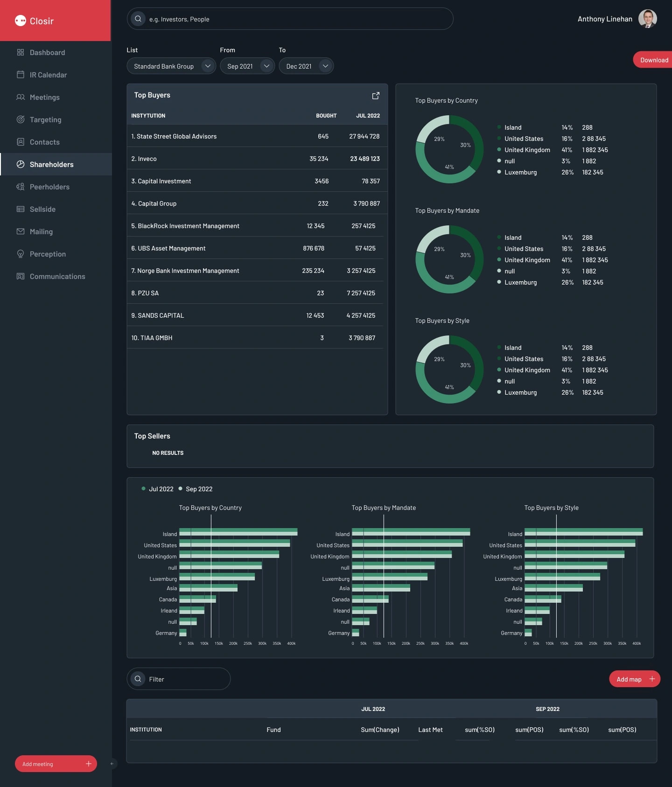
Task: Open the Dashboard menu item
Action: [x=56, y=52]
